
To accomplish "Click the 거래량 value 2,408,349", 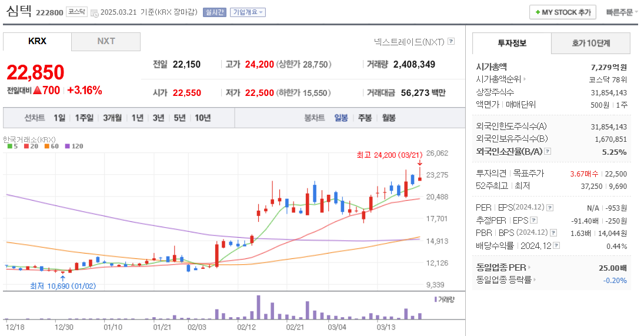I will click(x=414, y=65).
